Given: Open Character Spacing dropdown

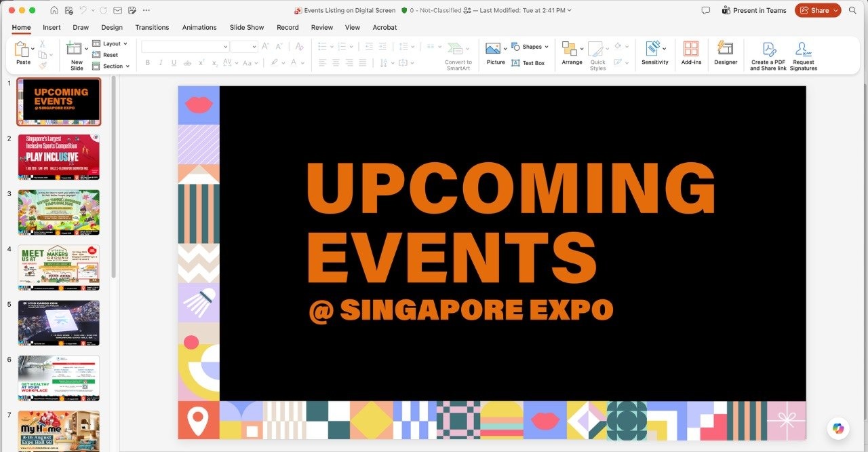Looking at the screenshot, I should pyautogui.click(x=232, y=63).
